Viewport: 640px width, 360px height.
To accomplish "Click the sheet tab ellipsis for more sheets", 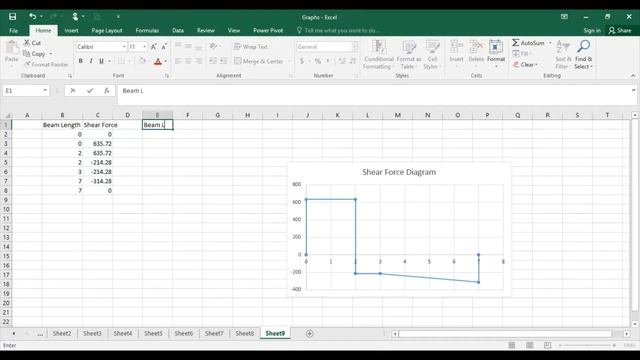I will pos(40,334).
